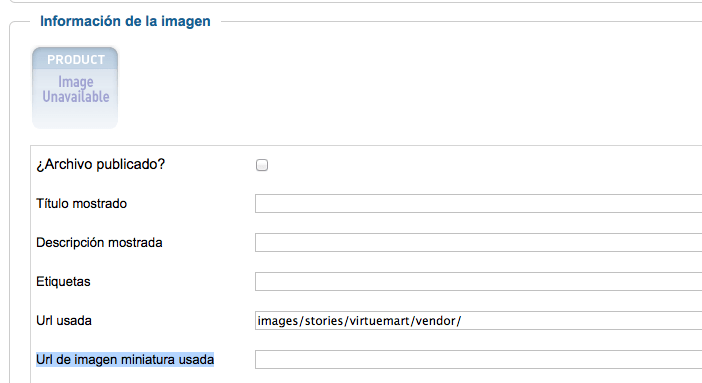
Task: Focus the Etiquetas input field
Action: (479, 281)
